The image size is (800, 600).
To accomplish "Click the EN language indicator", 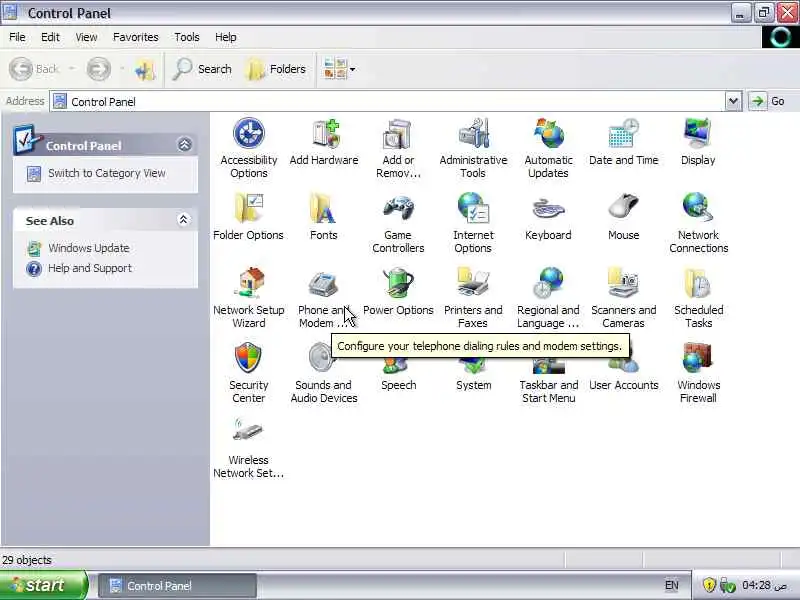I will [x=671, y=586].
